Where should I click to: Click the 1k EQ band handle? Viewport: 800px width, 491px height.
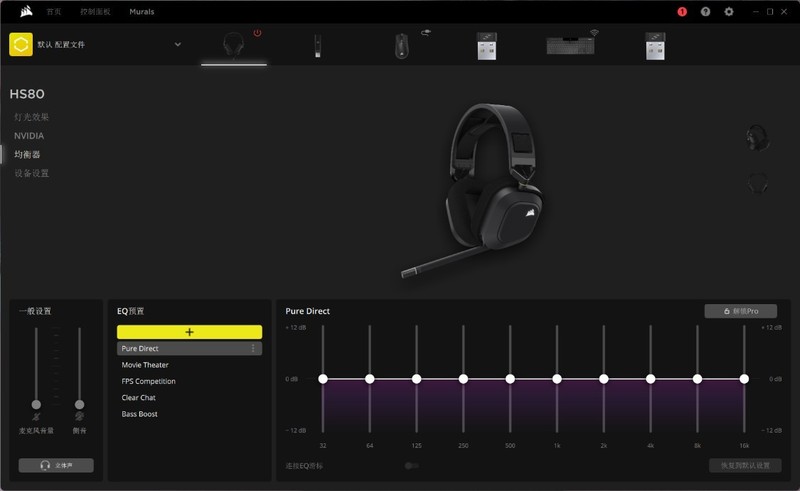557,379
